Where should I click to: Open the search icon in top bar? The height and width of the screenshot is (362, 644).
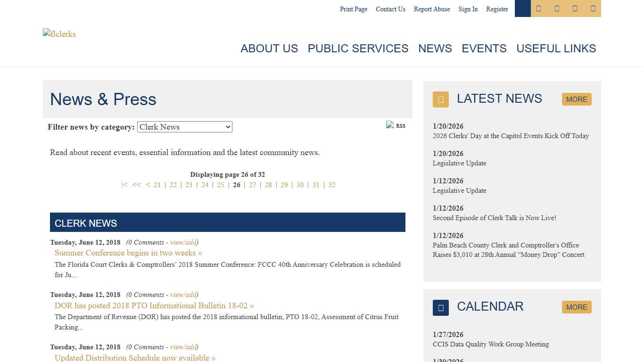522,8
